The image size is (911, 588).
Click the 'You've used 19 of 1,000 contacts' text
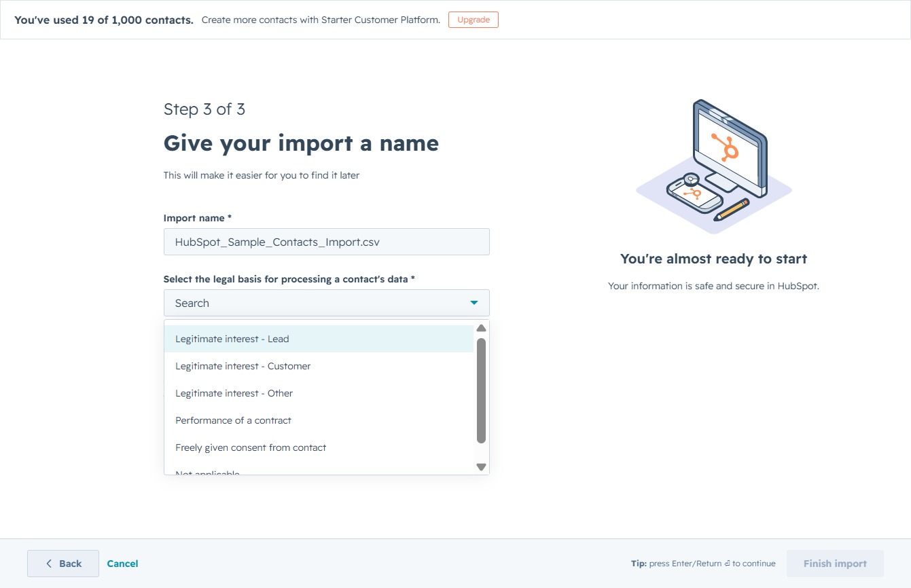[104, 20]
